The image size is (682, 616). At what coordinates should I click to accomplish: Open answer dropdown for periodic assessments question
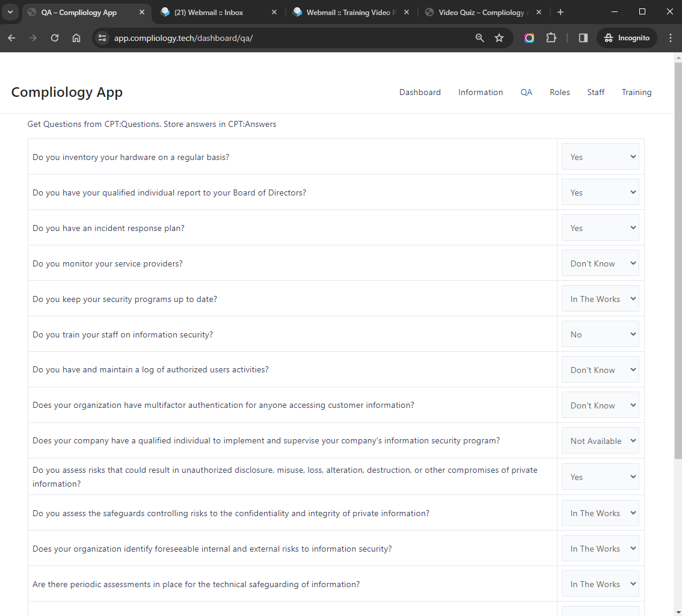click(600, 584)
